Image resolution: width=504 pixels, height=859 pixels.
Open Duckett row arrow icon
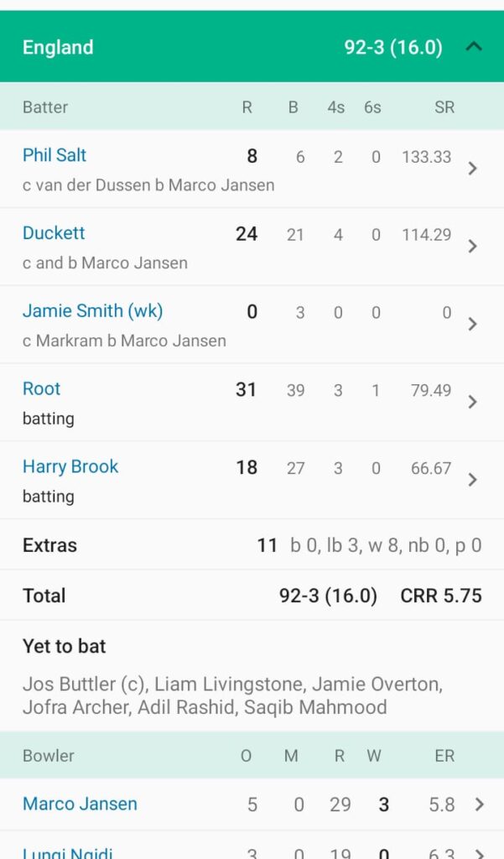pyautogui.click(x=473, y=246)
